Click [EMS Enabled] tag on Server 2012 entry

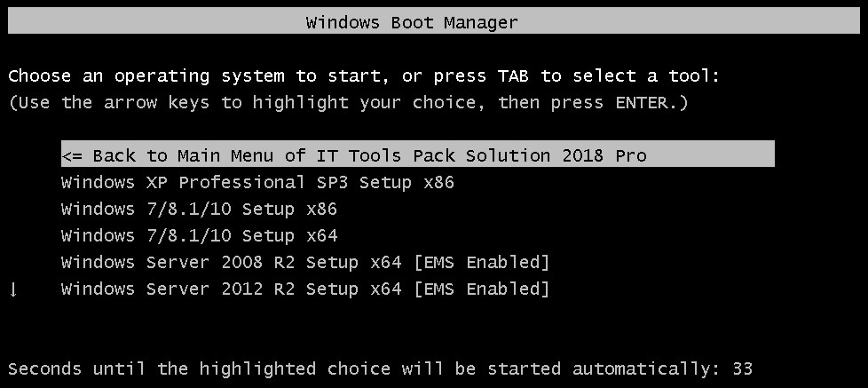(482, 289)
